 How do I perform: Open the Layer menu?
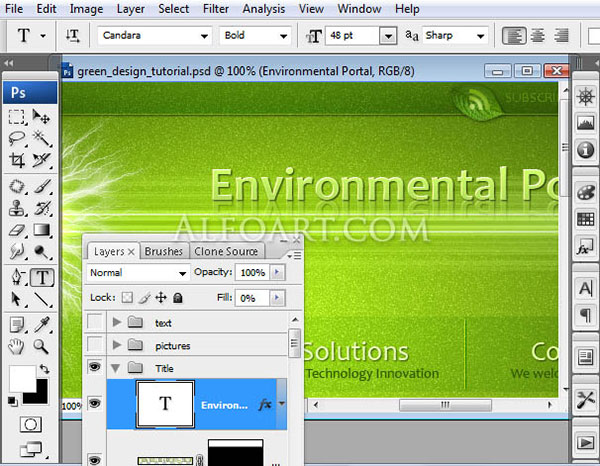pyautogui.click(x=130, y=9)
